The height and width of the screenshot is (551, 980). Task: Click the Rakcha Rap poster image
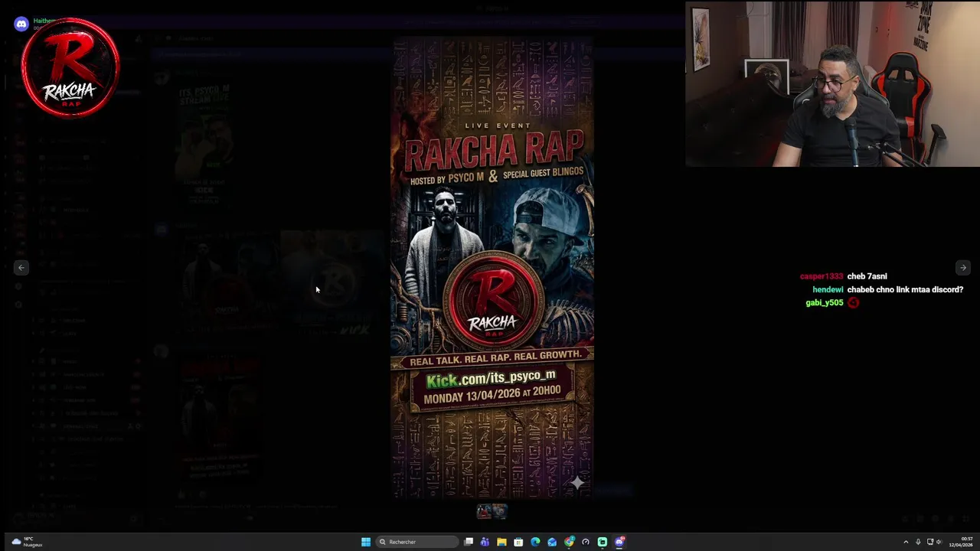click(x=492, y=269)
